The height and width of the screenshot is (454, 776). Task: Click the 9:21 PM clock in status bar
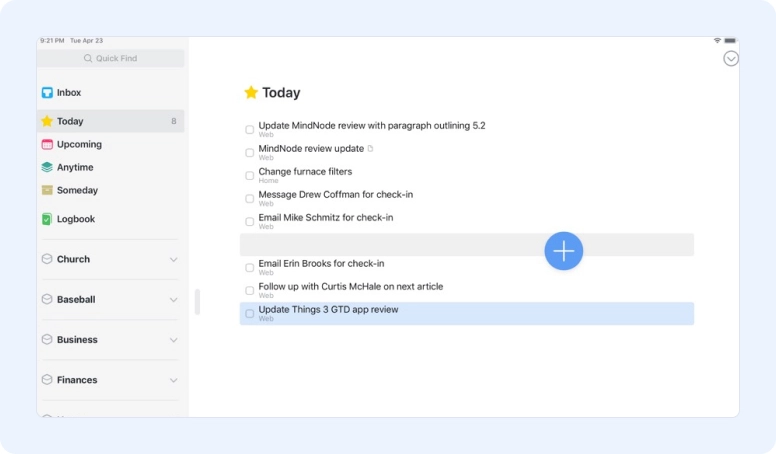click(x=52, y=41)
